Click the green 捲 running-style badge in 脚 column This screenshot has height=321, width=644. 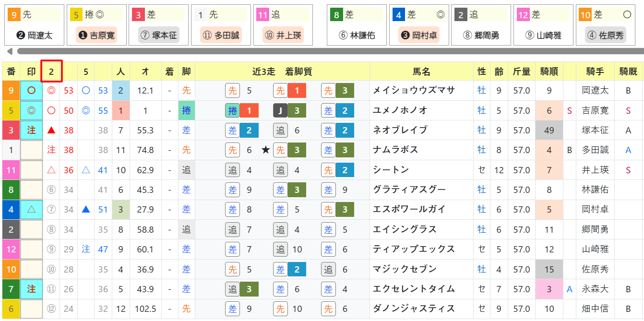[186, 111]
